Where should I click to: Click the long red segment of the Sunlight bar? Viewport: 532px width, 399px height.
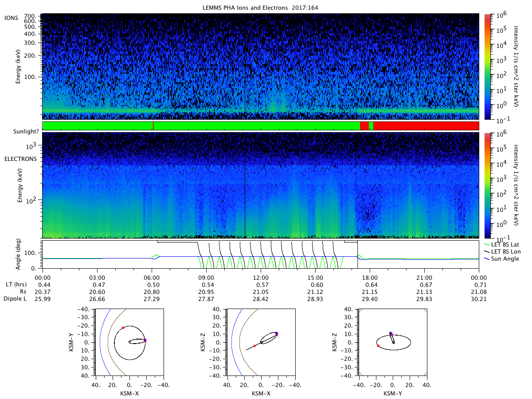[426, 126]
